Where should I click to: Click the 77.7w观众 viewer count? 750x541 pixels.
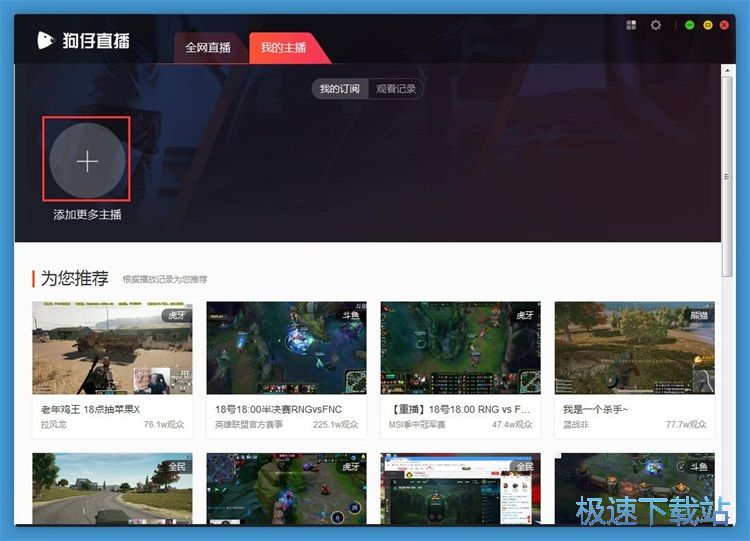(686, 424)
